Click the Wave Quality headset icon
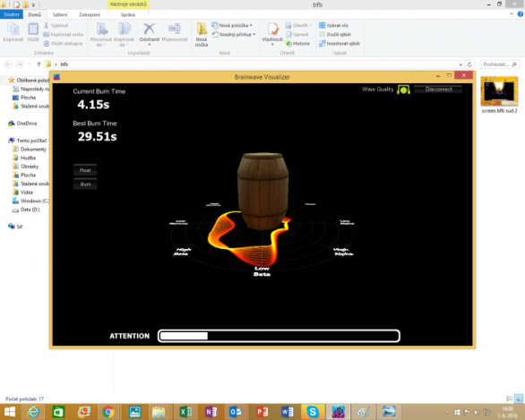The width and height of the screenshot is (525, 420). [x=403, y=90]
